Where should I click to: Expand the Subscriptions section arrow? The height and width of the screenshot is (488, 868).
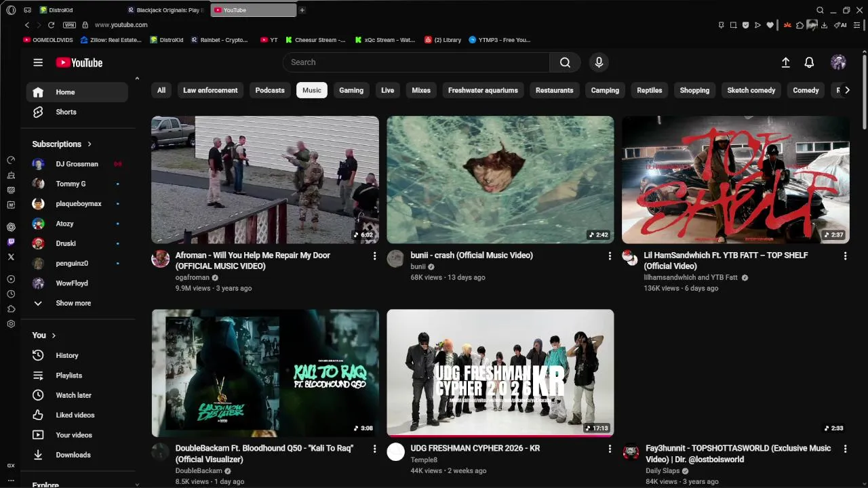(89, 144)
